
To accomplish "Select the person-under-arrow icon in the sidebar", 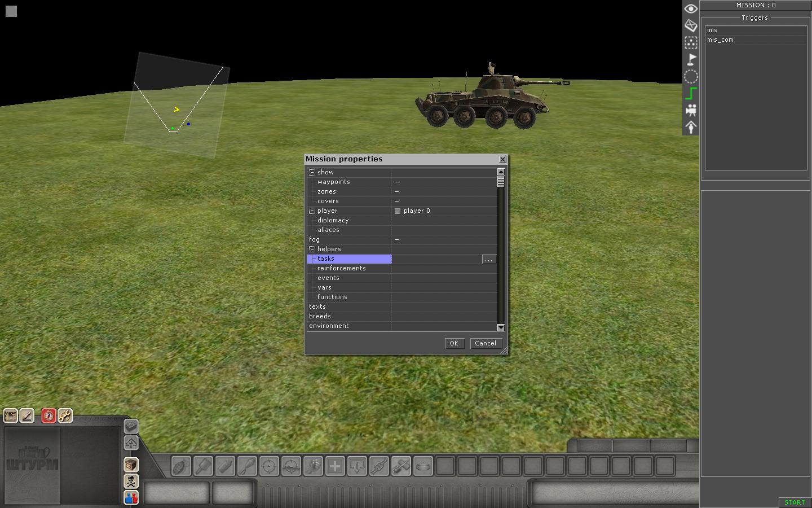I will pyautogui.click(x=691, y=127).
